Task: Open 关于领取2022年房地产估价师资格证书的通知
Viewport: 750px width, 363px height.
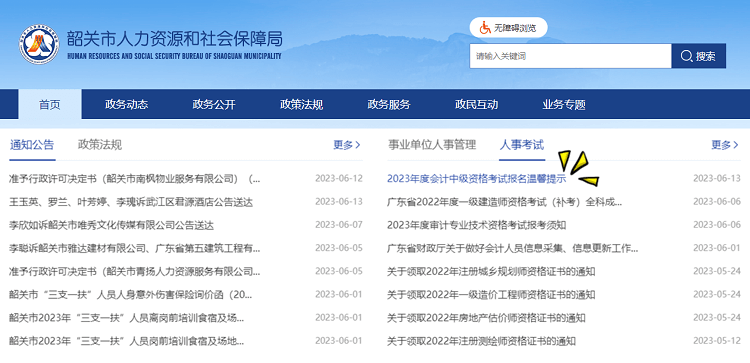Action: (x=486, y=318)
